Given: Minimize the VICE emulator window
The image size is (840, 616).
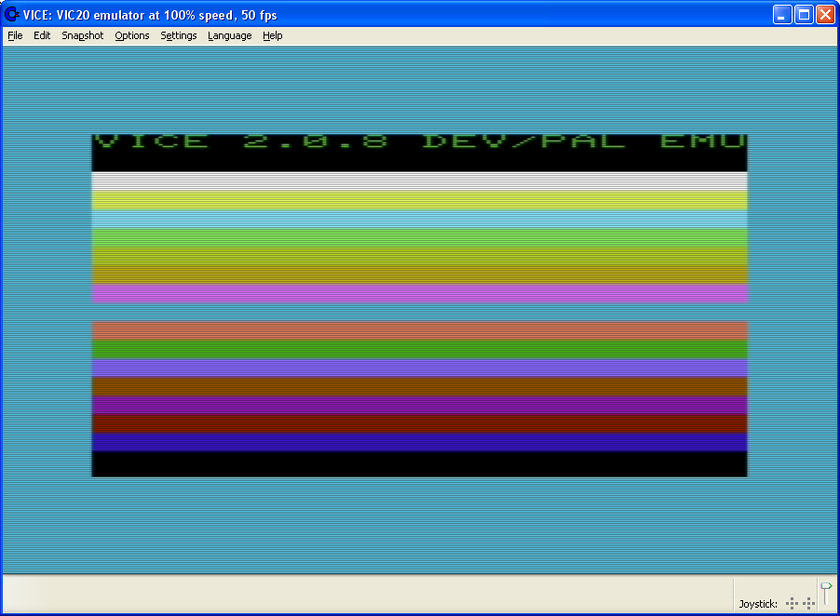Looking at the screenshot, I should click(x=782, y=15).
